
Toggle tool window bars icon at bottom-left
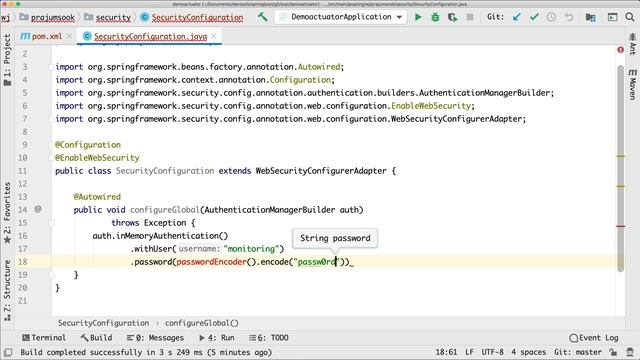pos(8,352)
